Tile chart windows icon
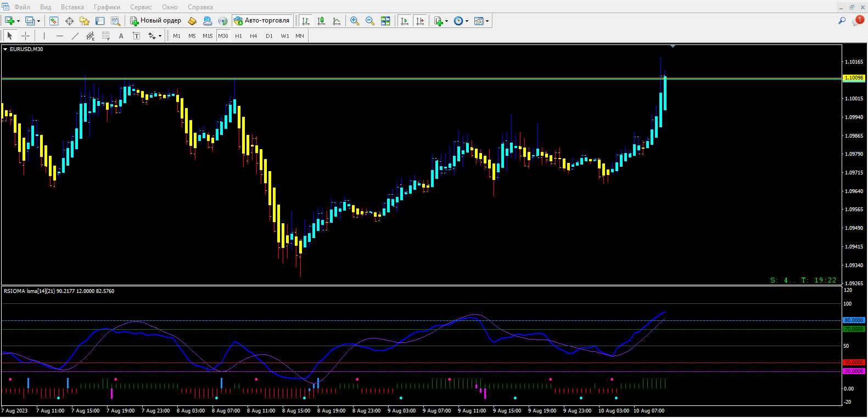The image size is (868, 418). 385,21
